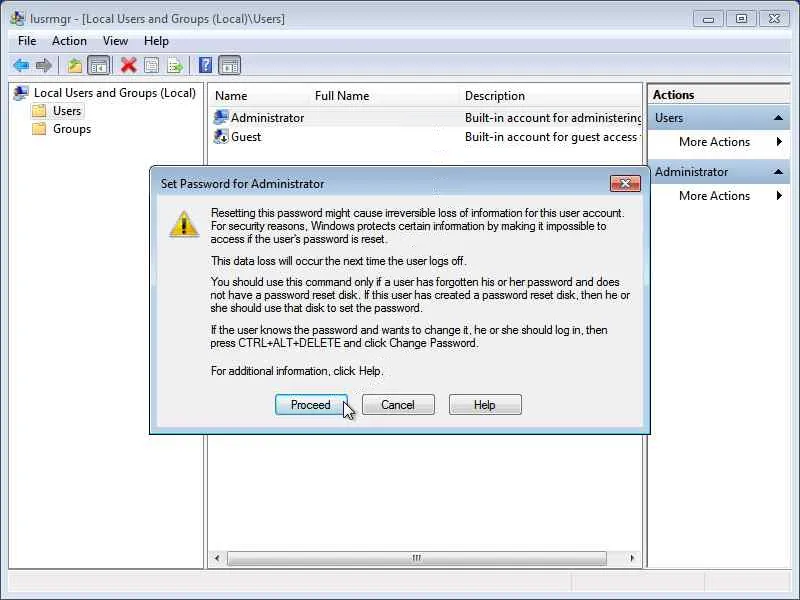Screen dimensions: 800x600
Task: Click Cancel in the Set Password dialog
Action: [x=398, y=405]
